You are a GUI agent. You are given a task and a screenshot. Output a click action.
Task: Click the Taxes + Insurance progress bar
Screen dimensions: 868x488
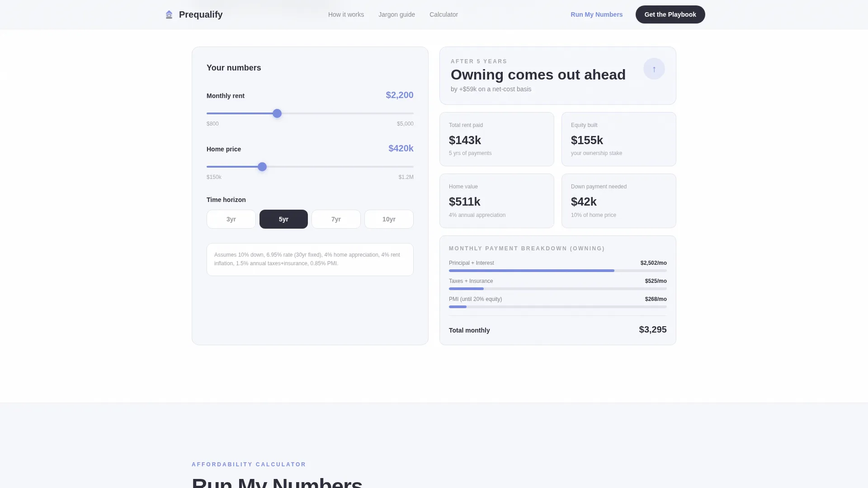point(558,289)
